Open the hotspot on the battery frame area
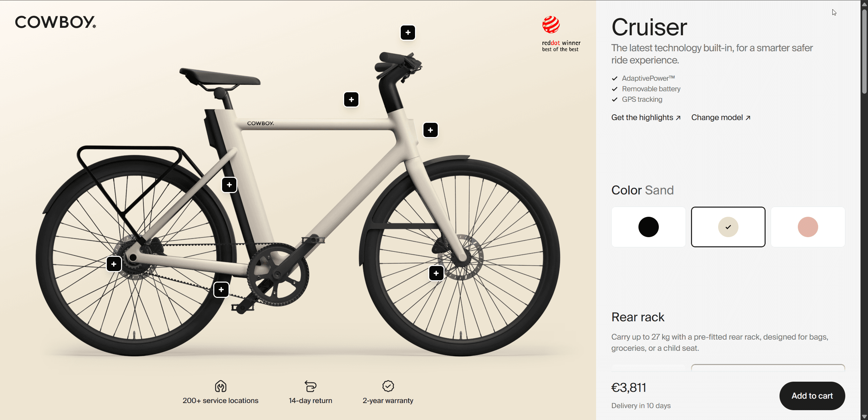 coord(229,185)
